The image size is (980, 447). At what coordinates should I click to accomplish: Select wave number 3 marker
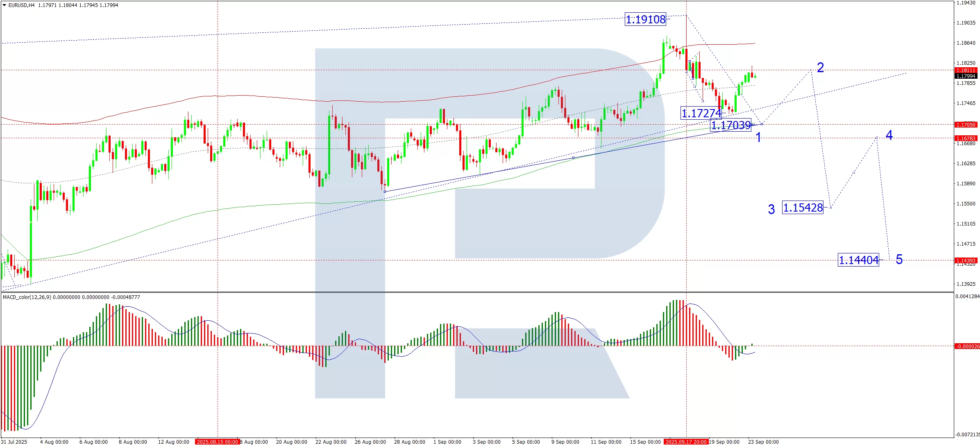pyautogui.click(x=771, y=210)
